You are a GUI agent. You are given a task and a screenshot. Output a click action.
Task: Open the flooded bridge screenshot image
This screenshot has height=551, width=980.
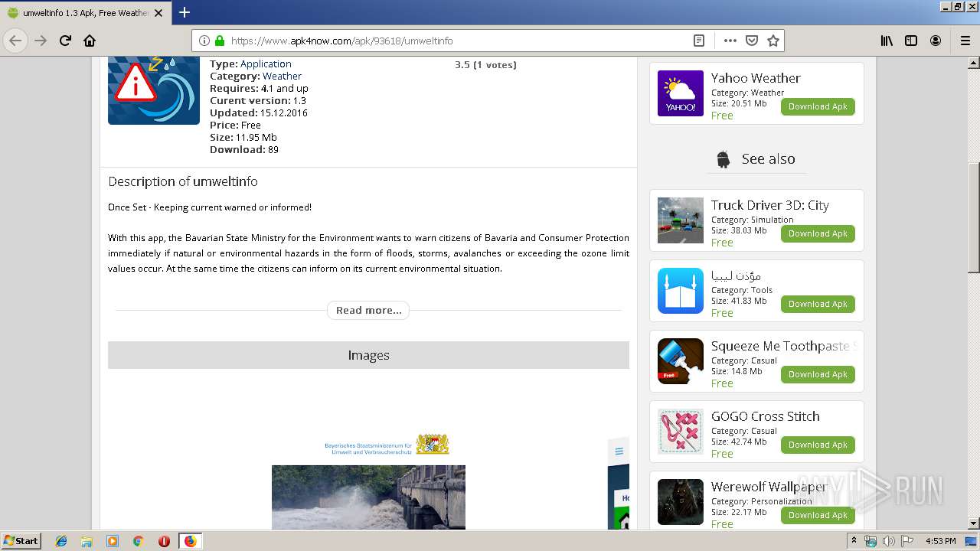tap(368, 497)
